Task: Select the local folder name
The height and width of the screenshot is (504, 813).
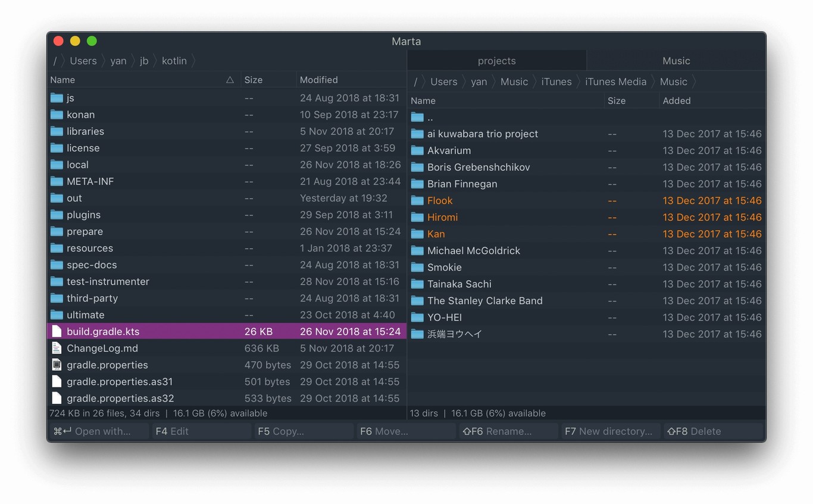Action: pyautogui.click(x=77, y=165)
